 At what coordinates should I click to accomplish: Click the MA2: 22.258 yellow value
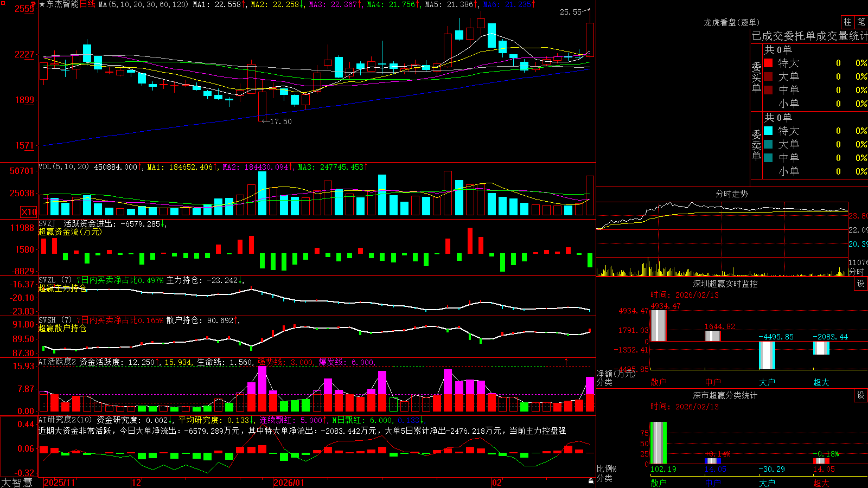click(x=277, y=4)
